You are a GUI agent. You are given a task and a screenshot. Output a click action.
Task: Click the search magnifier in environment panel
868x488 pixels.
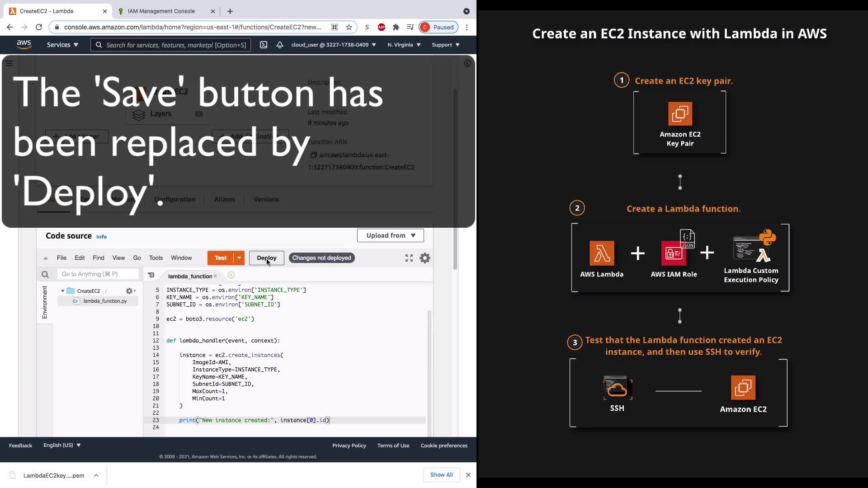tap(45, 274)
